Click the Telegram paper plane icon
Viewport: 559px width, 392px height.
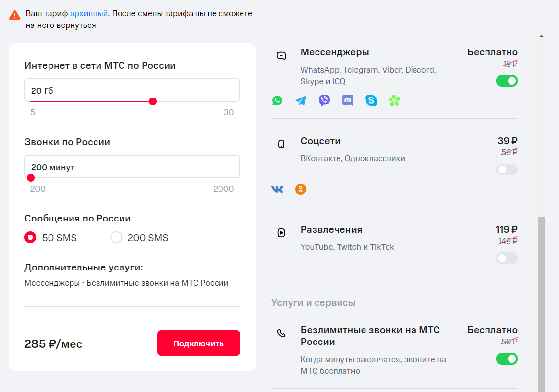300,100
